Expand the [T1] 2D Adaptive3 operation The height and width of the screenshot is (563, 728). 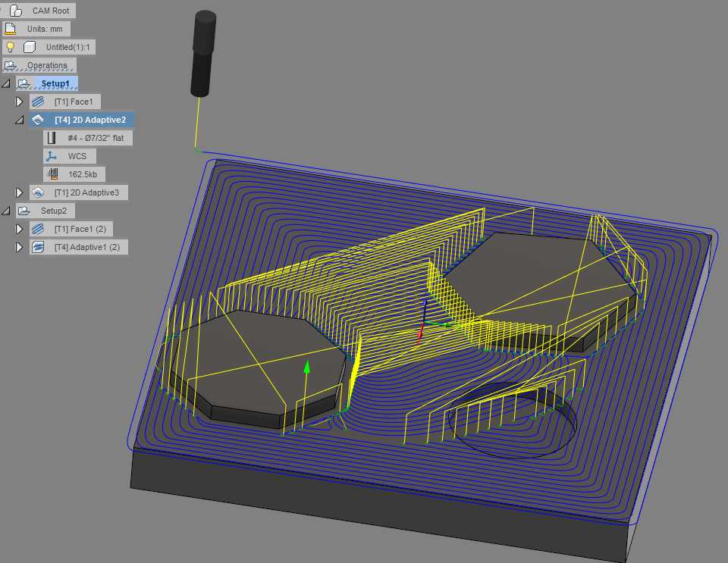(x=19, y=192)
